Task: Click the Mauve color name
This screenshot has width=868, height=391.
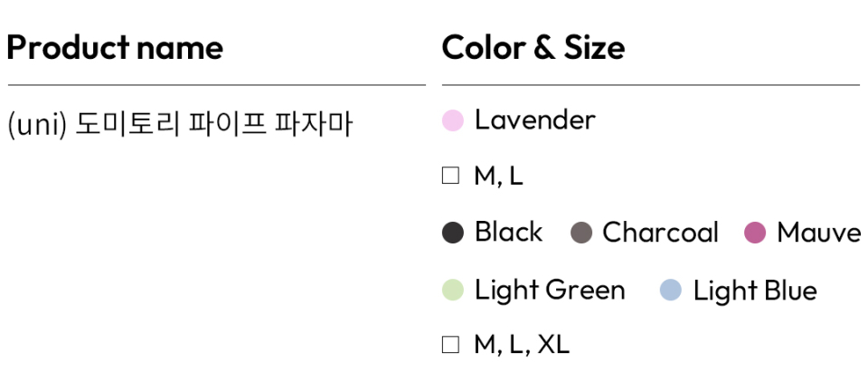Action: point(818,233)
